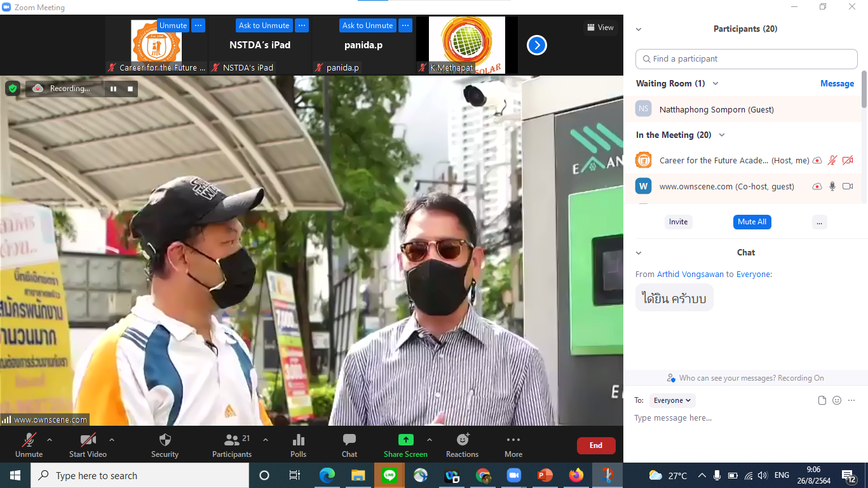Open the Security shield icon
The image size is (868, 488).
pos(165,440)
